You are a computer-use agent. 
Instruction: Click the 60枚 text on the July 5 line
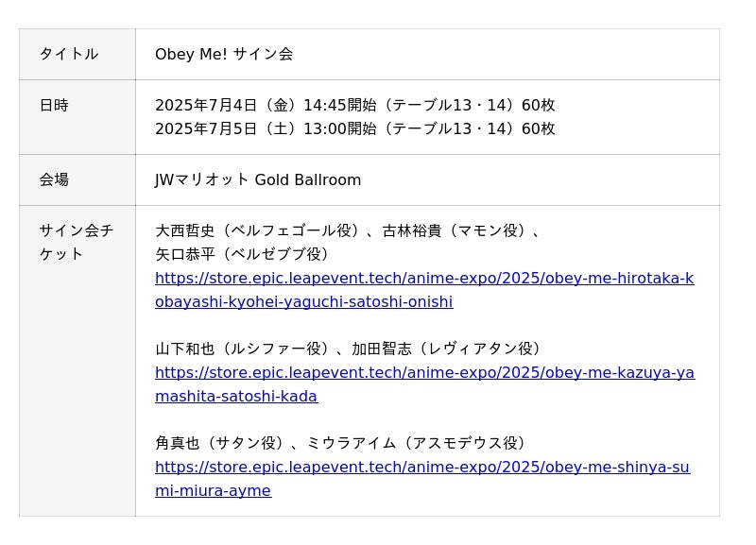coord(539,128)
